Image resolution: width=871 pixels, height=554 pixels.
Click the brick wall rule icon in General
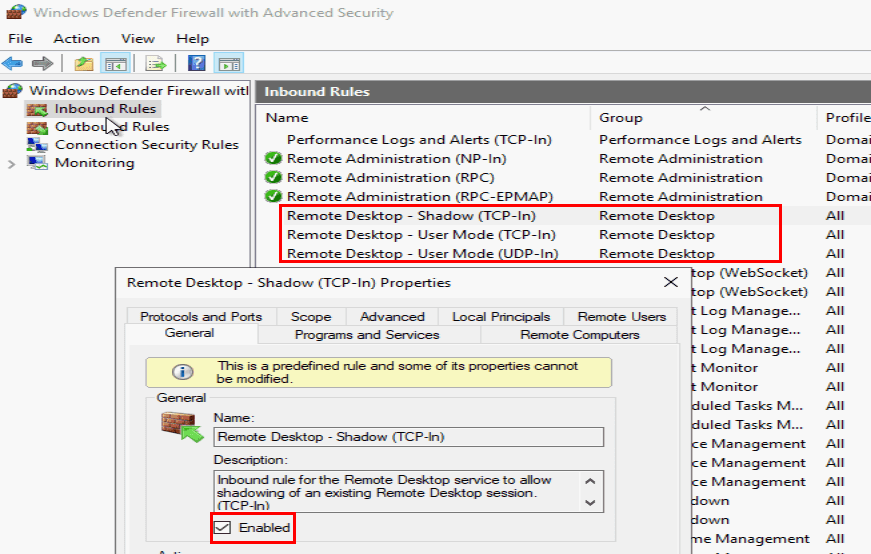(x=182, y=427)
